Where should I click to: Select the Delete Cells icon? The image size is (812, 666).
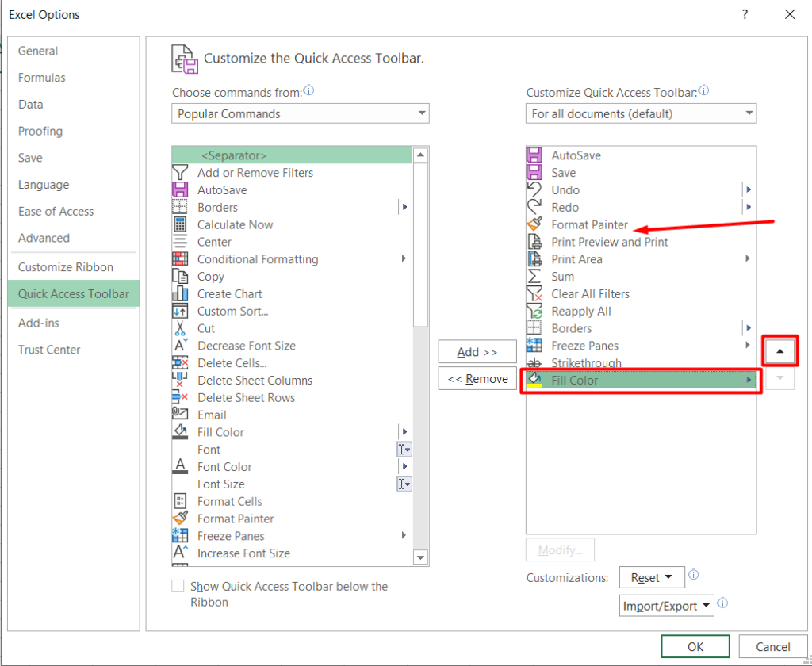(180, 363)
